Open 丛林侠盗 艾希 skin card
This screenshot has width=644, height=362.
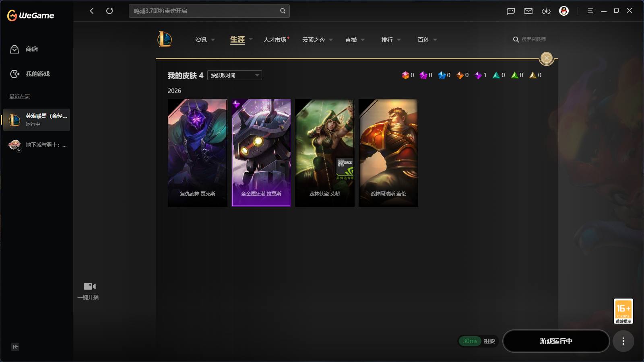[325, 153]
